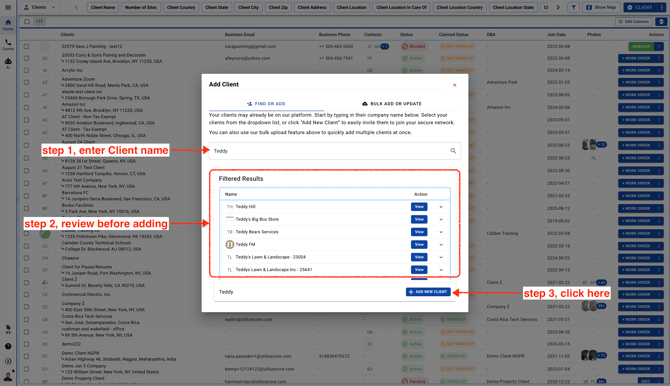Click the Teddy FM logo avatar
The height and width of the screenshot is (386, 670).
[x=229, y=245]
